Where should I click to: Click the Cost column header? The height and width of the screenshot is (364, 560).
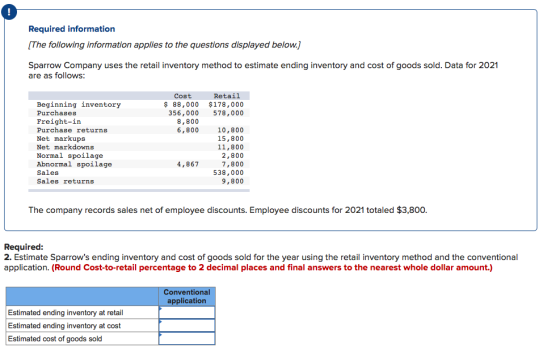click(182, 96)
